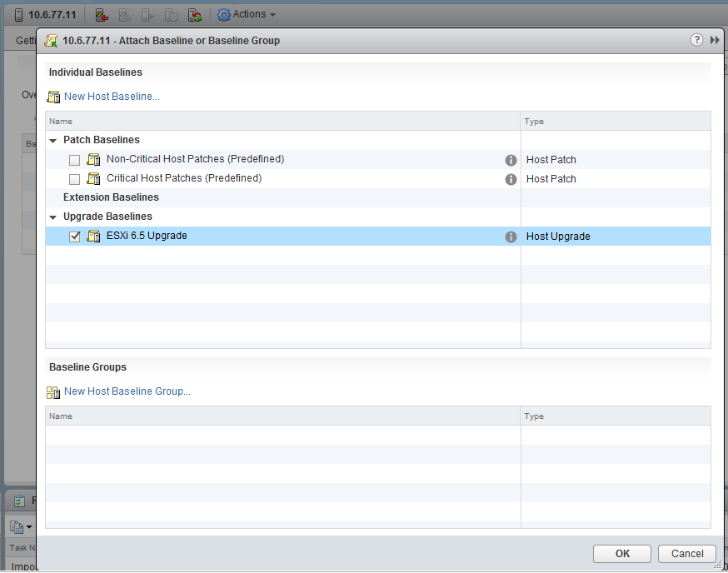
Task: Select Non-Critical Host Patches (Predefined) text
Action: click(x=196, y=159)
